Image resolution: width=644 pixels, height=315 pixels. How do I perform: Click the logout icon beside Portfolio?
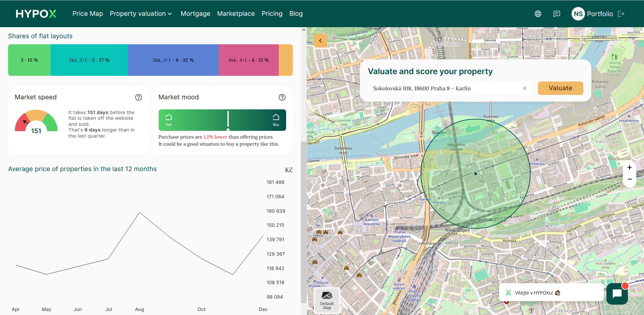click(x=621, y=14)
